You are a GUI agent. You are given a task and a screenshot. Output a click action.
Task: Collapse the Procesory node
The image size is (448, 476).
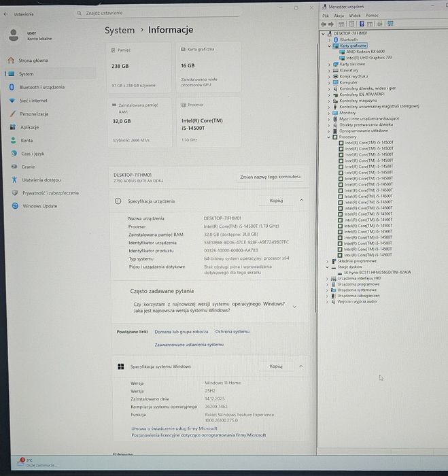point(329,137)
